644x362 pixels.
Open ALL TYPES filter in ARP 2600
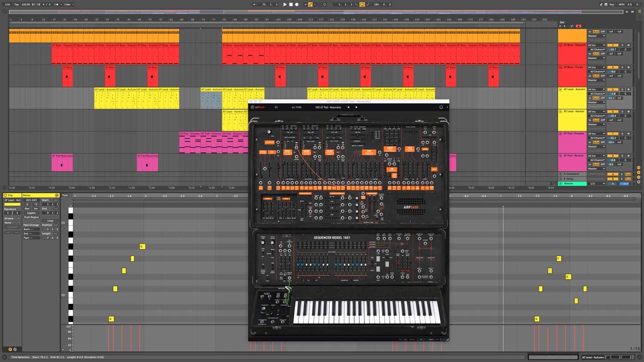coord(296,107)
